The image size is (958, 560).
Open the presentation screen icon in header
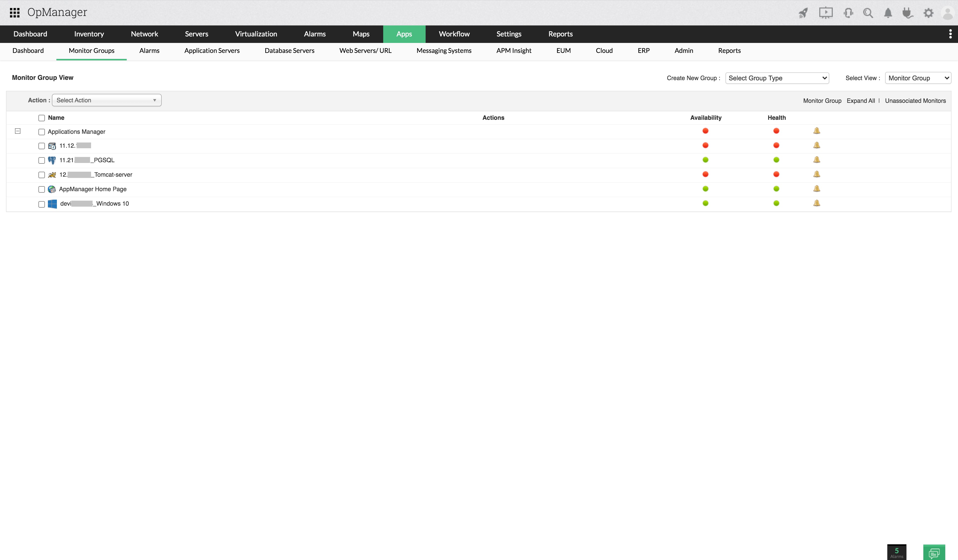tap(826, 13)
